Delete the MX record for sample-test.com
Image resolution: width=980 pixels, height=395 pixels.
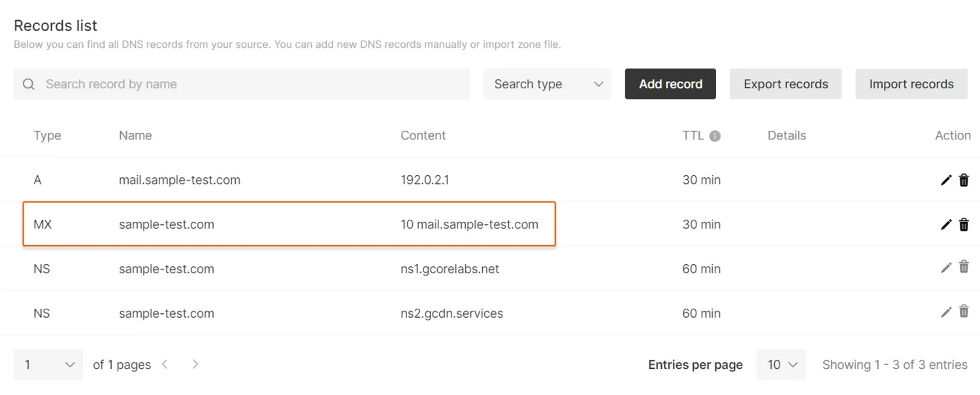coord(964,224)
